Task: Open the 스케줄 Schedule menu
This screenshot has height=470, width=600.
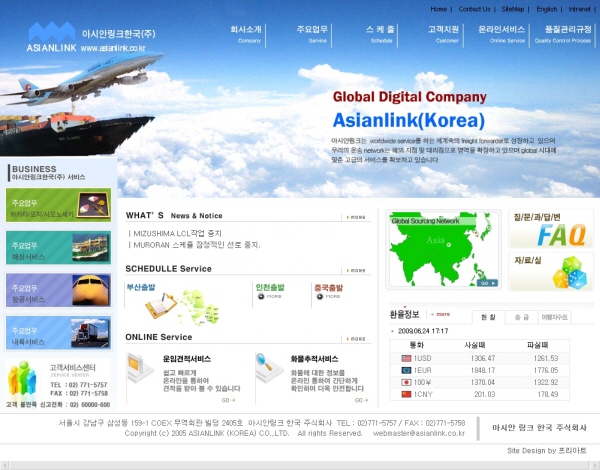Action: [380, 34]
